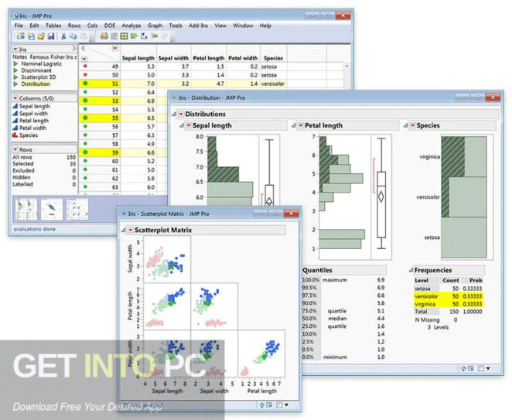The image size is (512, 420).
Task: Open the Tables menu
Action: point(53,26)
